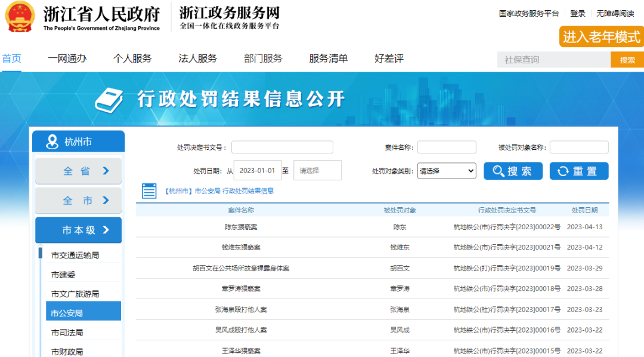Click the location pin icon beside 杭州市
Viewport: 644px width, 357px height.
[x=52, y=142]
